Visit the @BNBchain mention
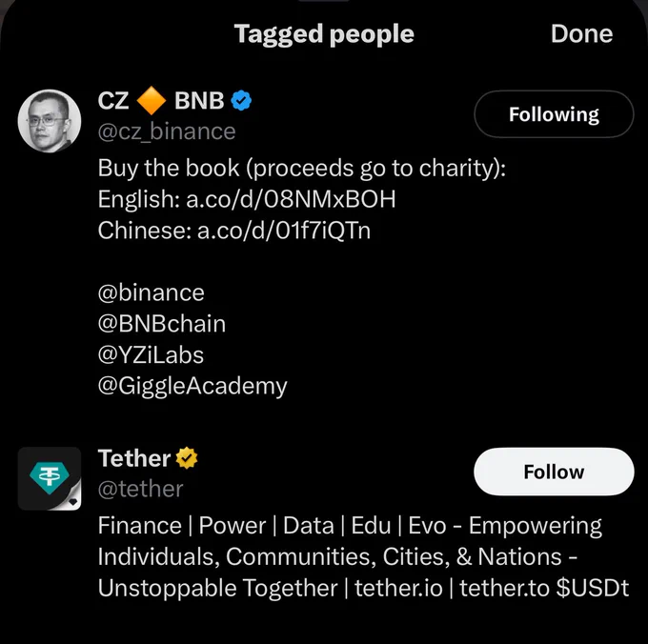This screenshot has height=644, width=648. point(162,324)
